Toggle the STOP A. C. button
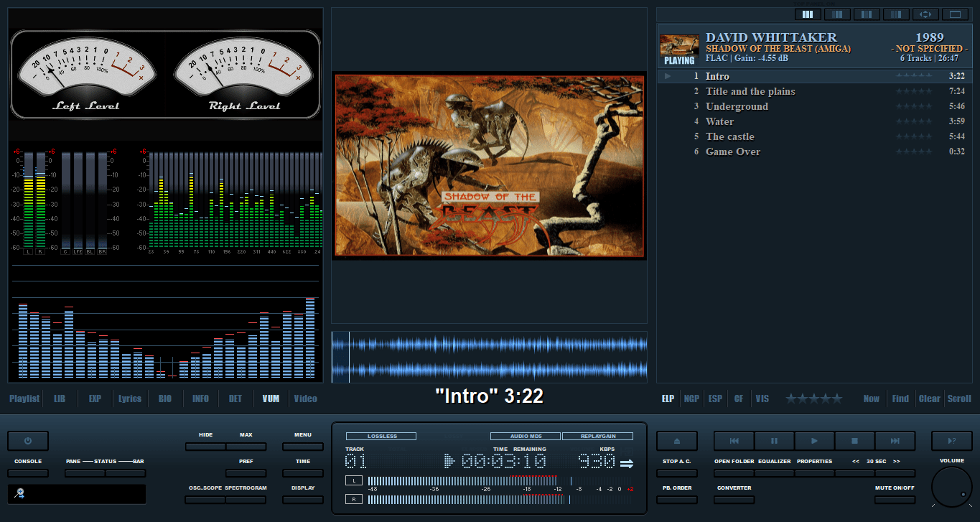The image size is (980, 522). coord(677,473)
